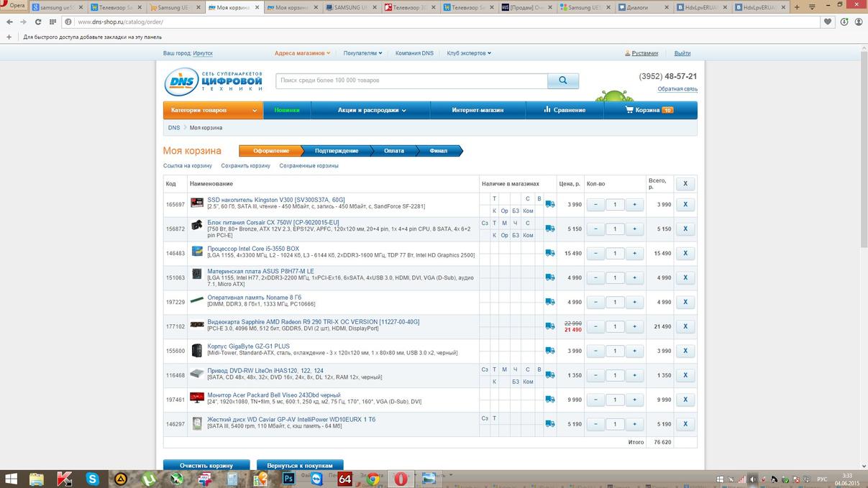Image resolution: width=868 pixels, height=488 pixels.
Task: Click Вернуться к покупкам button
Action: click(300, 465)
